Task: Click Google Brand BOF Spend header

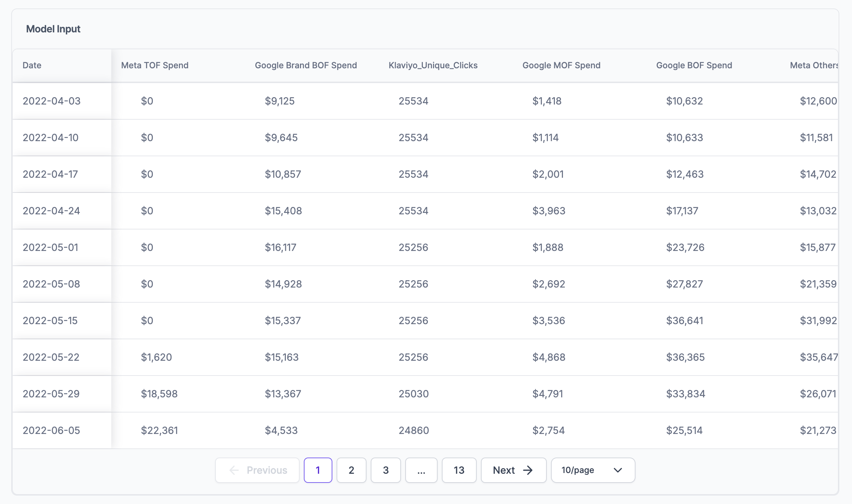Action: (306, 65)
